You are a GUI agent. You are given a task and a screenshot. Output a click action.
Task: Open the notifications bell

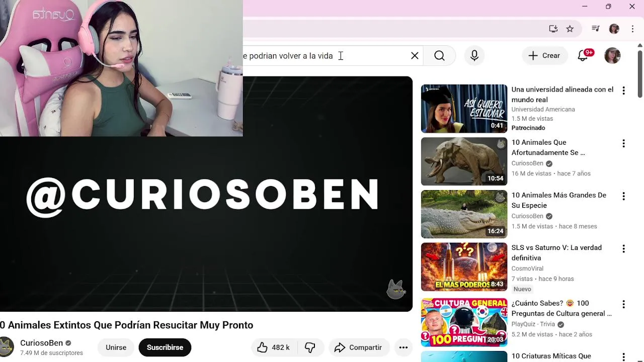point(583,56)
